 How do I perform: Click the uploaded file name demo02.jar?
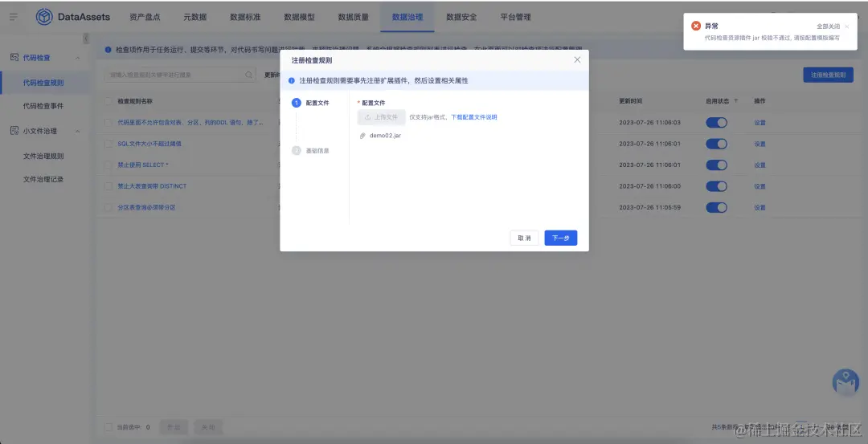pos(385,136)
